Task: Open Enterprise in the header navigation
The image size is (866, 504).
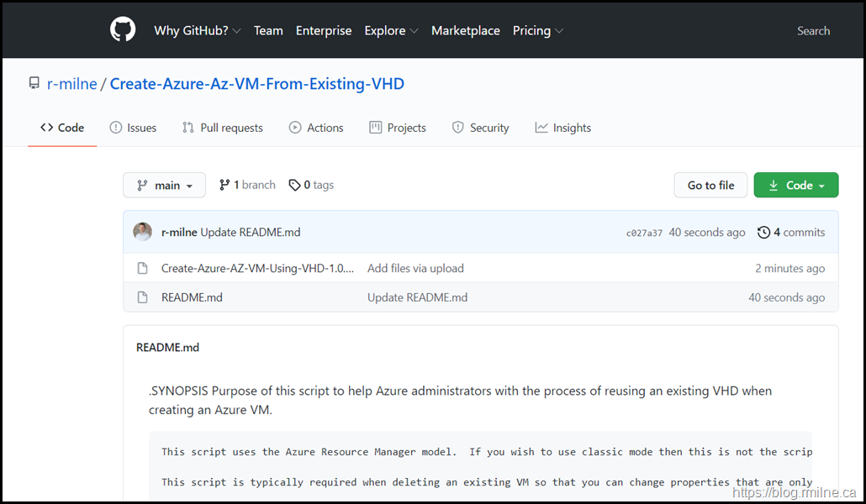Action: click(x=324, y=31)
